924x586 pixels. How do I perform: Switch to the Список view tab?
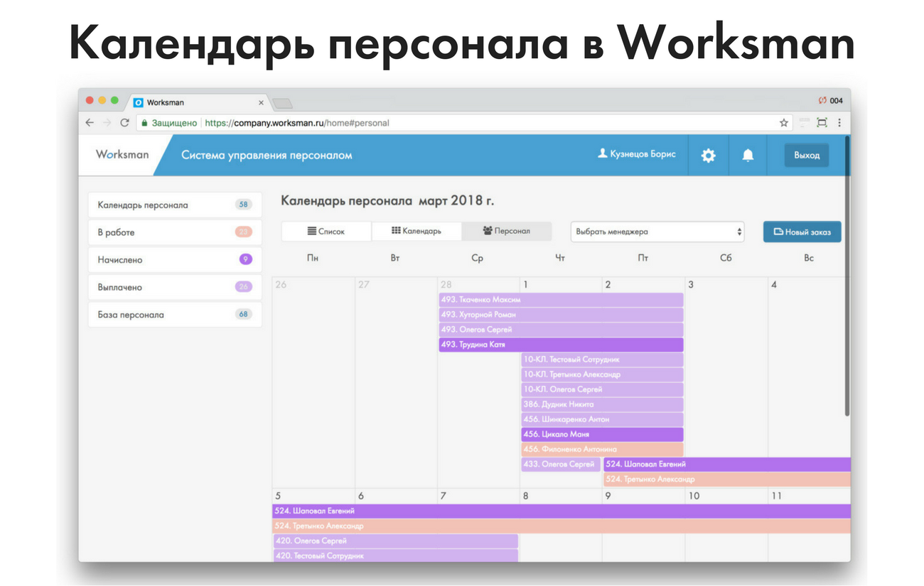(x=326, y=232)
